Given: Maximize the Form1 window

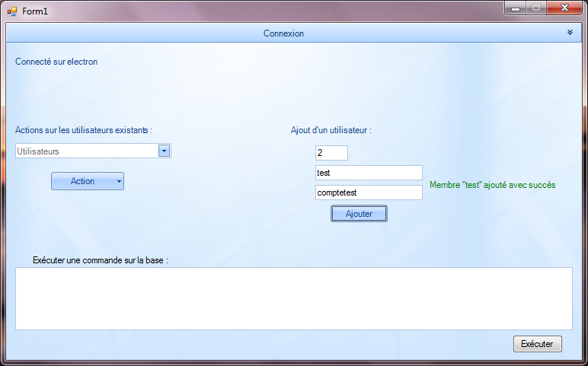Looking at the screenshot, I should click(x=537, y=8).
